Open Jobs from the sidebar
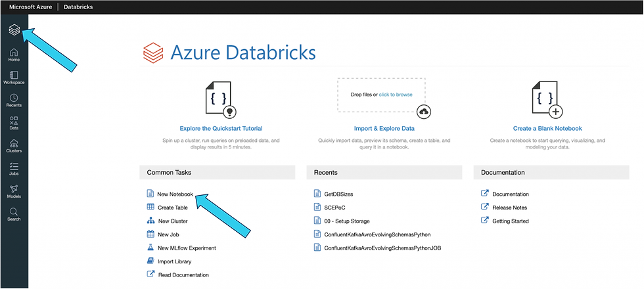644x289 pixels. pyautogui.click(x=14, y=169)
